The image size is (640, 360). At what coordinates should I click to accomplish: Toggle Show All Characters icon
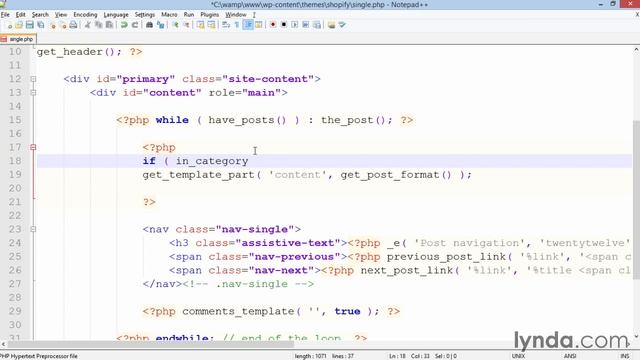[x=237, y=25]
